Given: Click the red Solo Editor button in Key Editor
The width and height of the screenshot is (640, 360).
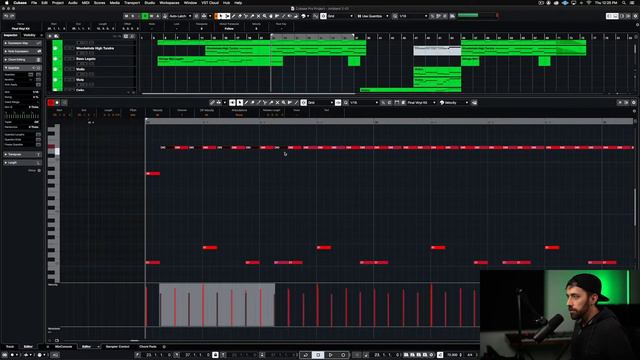Looking at the screenshot, I should click(51, 103).
